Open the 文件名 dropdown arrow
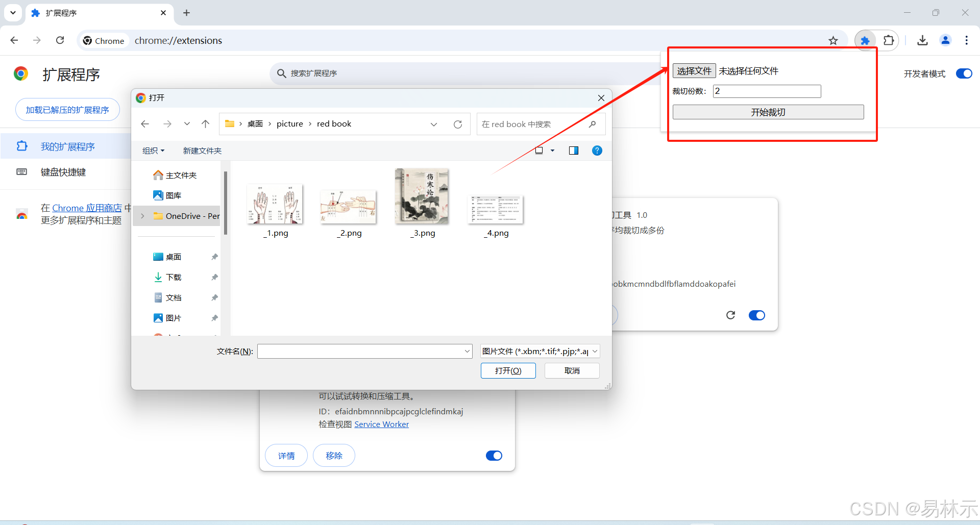The height and width of the screenshot is (525, 980). (467, 351)
